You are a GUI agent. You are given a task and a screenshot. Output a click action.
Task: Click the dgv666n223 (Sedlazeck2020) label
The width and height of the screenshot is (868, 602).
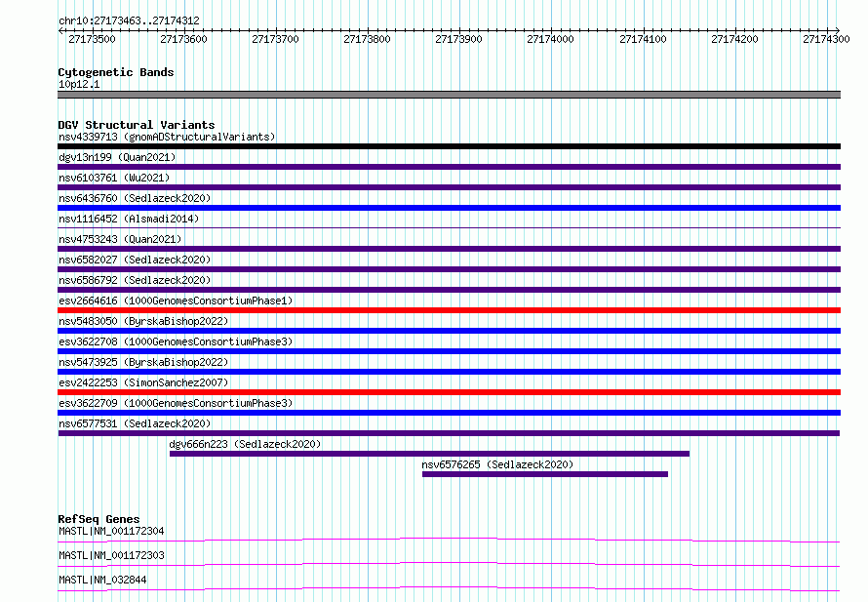245,444
